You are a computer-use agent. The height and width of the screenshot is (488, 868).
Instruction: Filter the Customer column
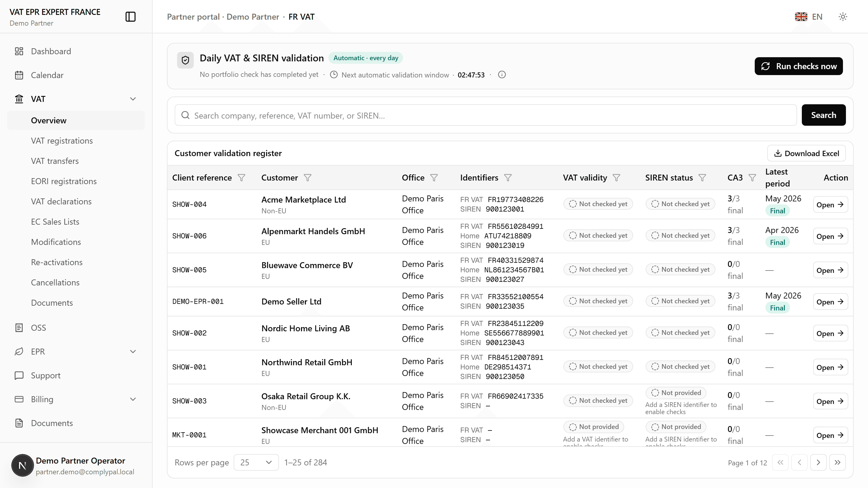tap(307, 178)
